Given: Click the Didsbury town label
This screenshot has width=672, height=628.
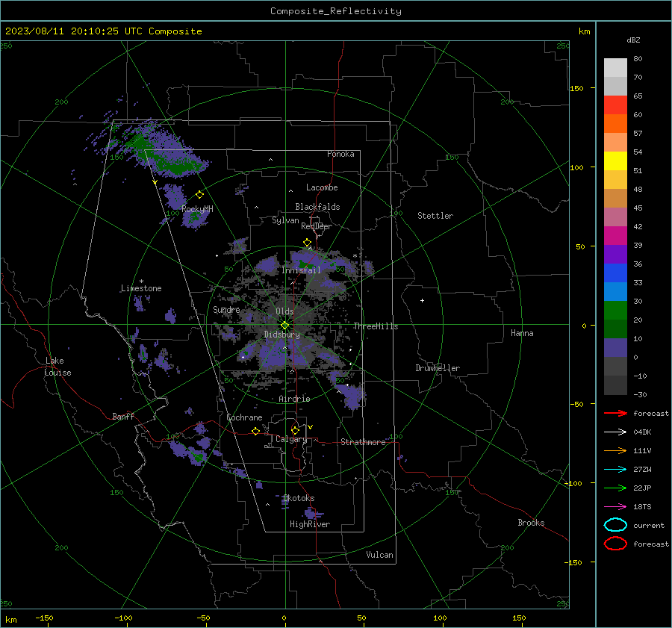Looking at the screenshot, I should [281, 335].
